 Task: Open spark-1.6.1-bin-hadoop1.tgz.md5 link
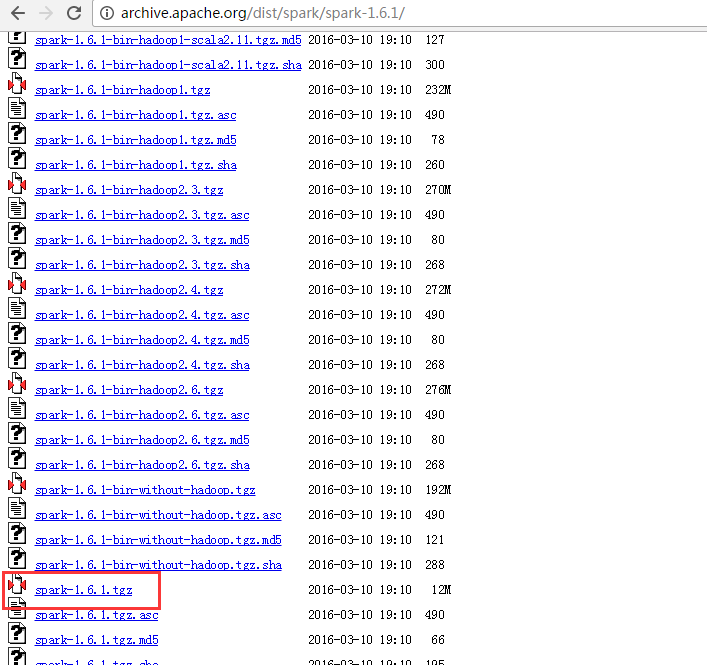point(135,140)
